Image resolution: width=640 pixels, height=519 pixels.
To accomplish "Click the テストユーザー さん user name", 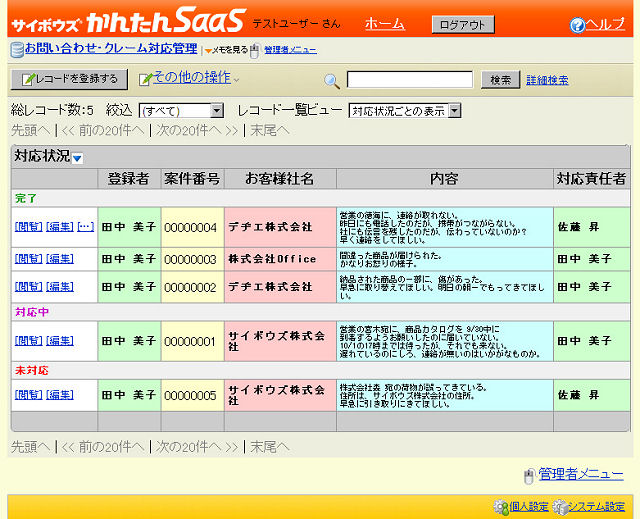I will [296, 24].
